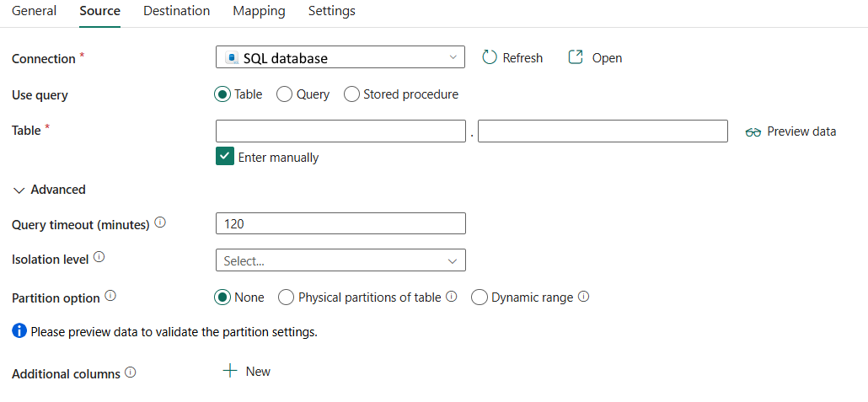Viewport: 868px width, 402px height.
Task: Uncheck the Enter manually checkbox
Action: click(224, 157)
